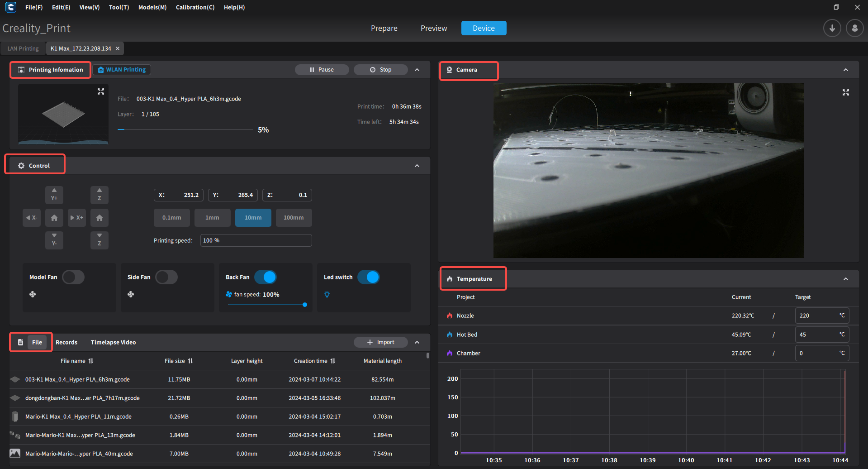The width and height of the screenshot is (868, 469).
Task: Pause the current print
Action: (322, 70)
